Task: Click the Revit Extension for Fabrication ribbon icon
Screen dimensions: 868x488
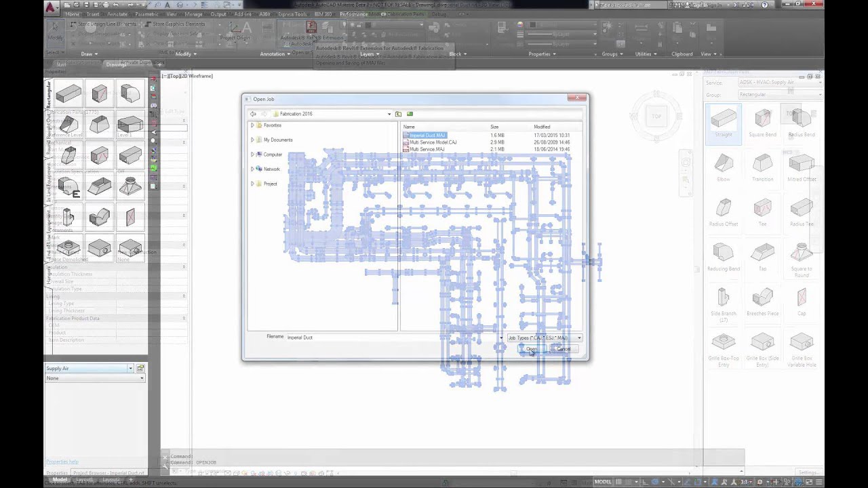Action: 311,28
